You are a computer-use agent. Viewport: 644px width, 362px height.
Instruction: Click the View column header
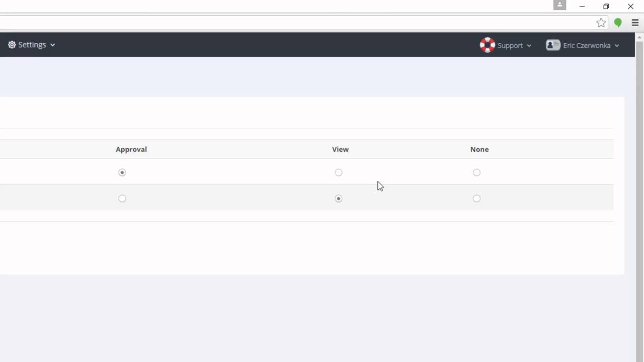[340, 149]
